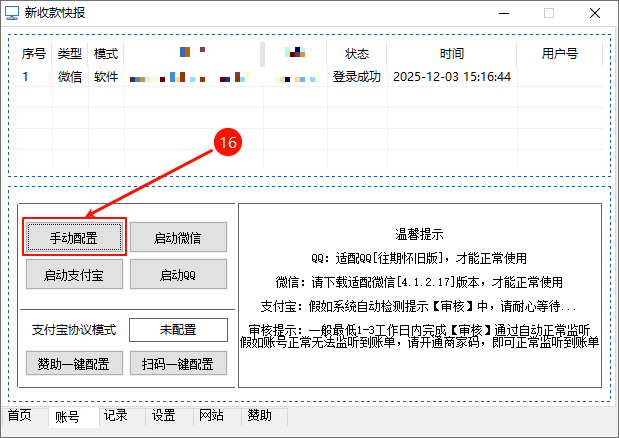
Task: Click the 类型 column header
Action: pos(70,53)
